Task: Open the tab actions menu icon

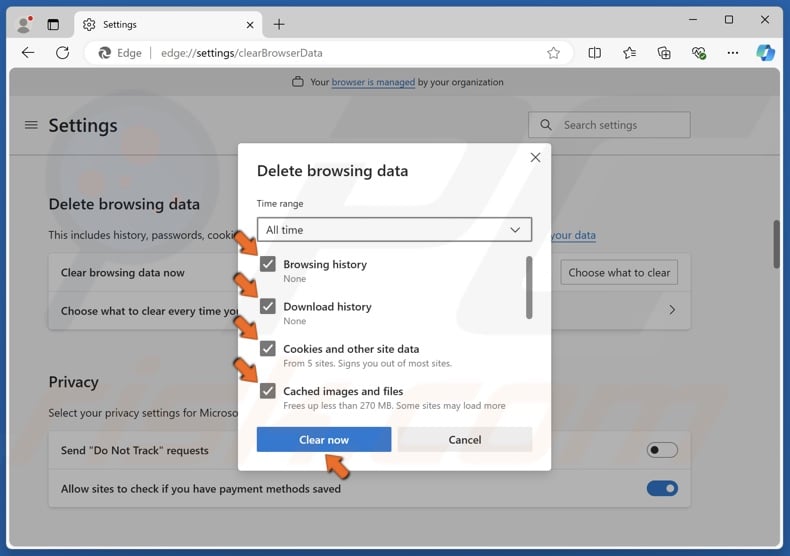Action: tap(53, 24)
